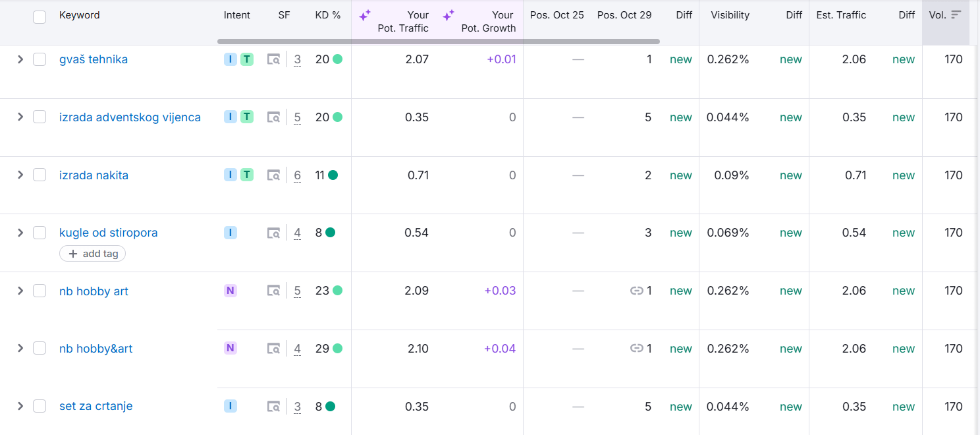Toggle the select-all checkbox in header

click(40, 16)
